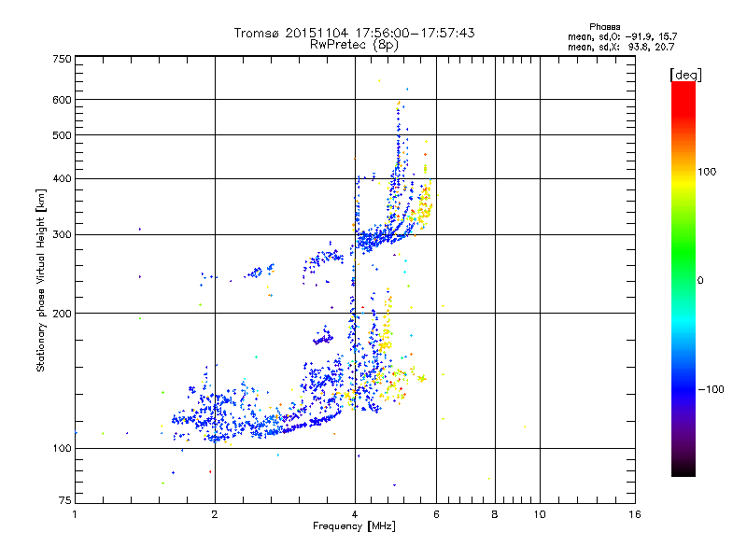Click the x-axis tick label '1'
Image resolution: width=747 pixels, height=560 pixels.
pos(75,514)
